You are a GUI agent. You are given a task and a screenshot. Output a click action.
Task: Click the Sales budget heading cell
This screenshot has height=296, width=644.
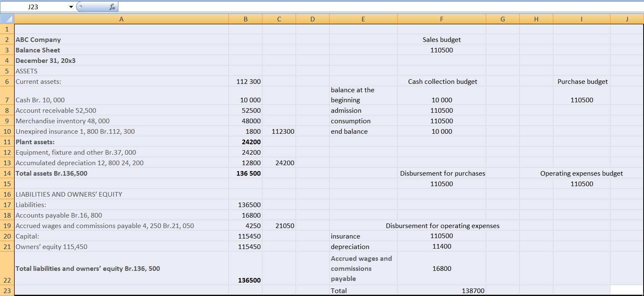(441, 39)
